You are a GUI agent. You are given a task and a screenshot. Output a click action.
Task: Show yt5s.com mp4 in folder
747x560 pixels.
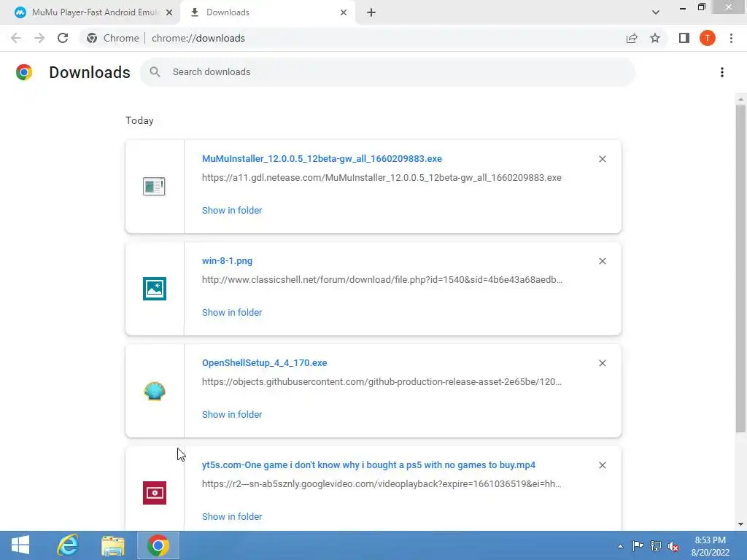click(232, 517)
